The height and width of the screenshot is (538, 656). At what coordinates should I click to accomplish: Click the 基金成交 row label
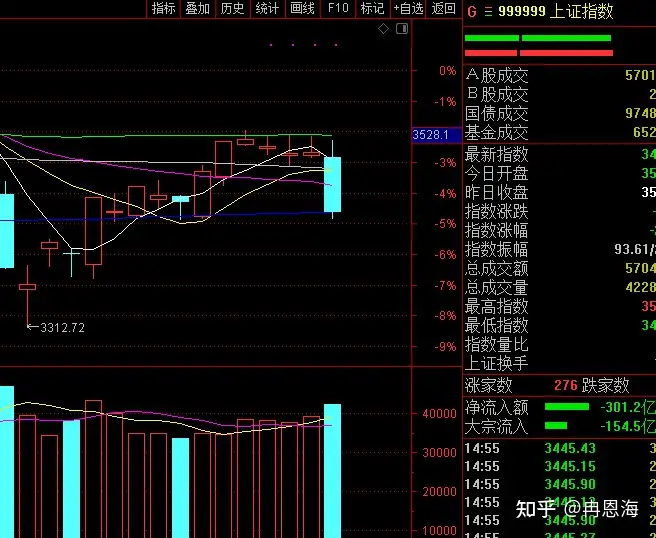[497, 133]
